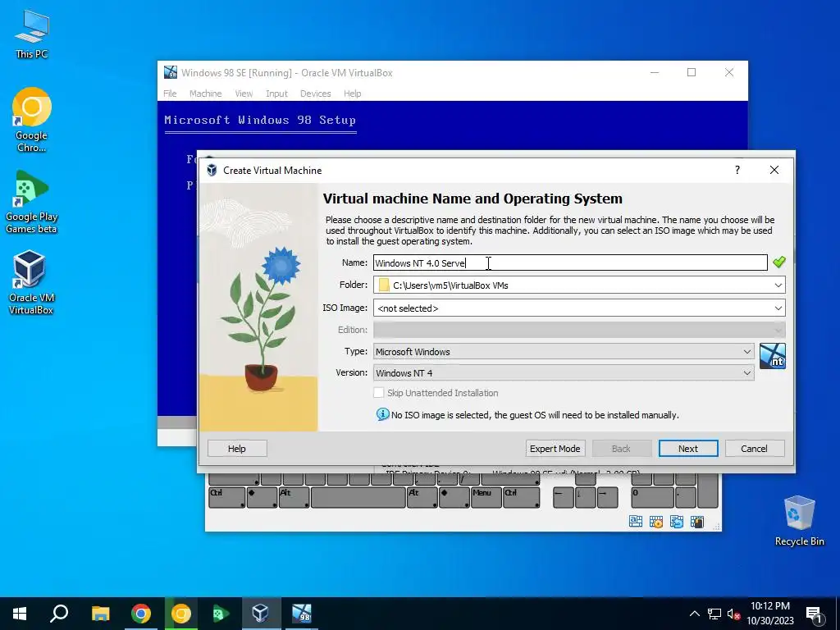Image resolution: width=840 pixels, height=630 pixels.
Task: Open the Google Play Games beta shortcut
Action: tap(32, 202)
